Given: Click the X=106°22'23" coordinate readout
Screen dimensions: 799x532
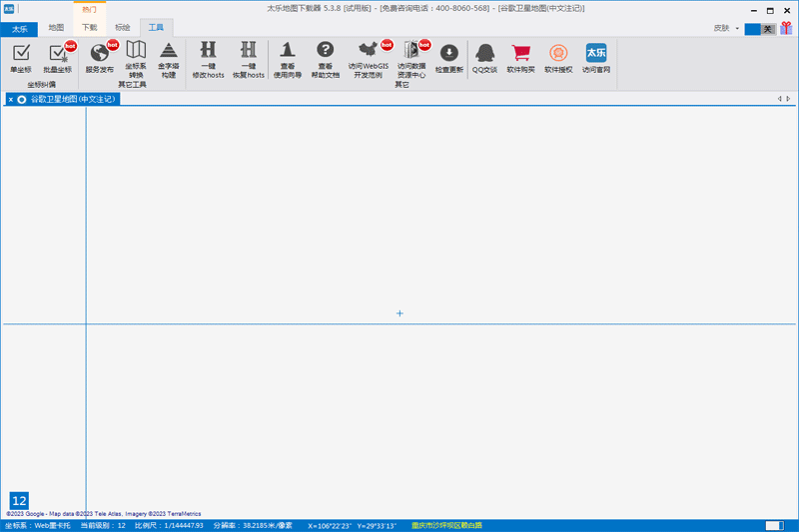Looking at the screenshot, I should click(330, 526).
